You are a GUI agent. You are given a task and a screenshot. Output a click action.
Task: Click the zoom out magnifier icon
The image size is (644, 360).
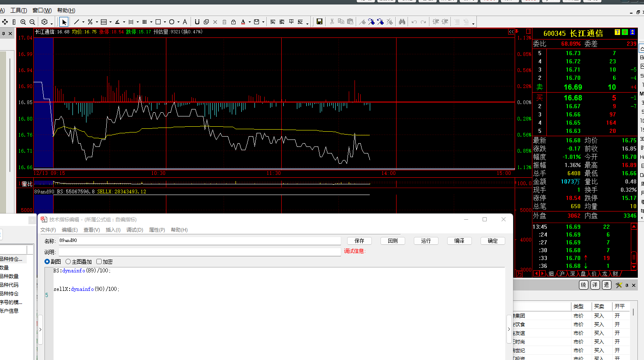click(32, 22)
